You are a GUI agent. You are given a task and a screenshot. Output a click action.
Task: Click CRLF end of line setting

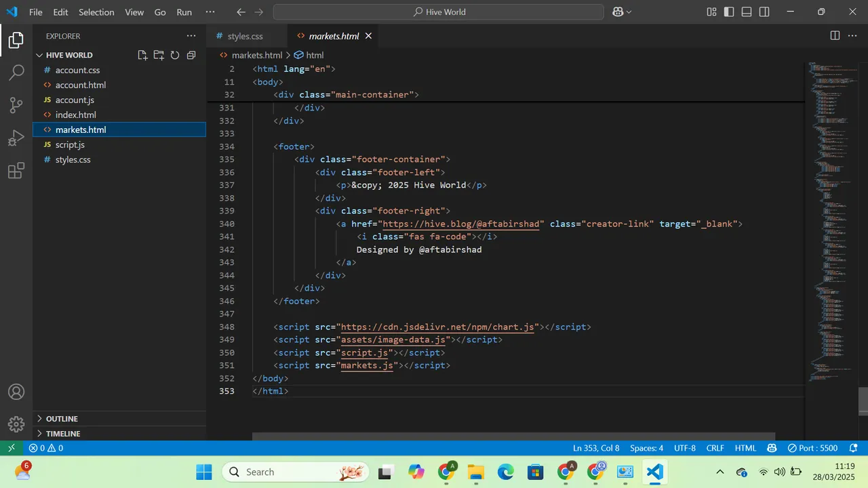715,448
